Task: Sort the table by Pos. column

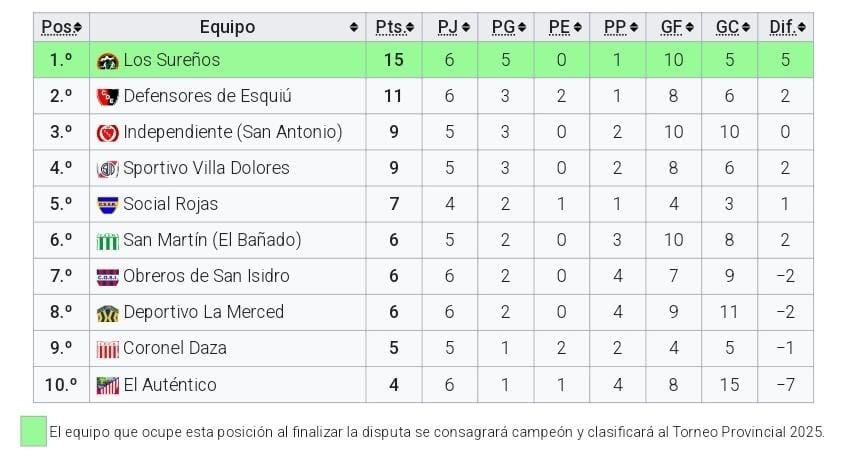Action: (x=61, y=27)
